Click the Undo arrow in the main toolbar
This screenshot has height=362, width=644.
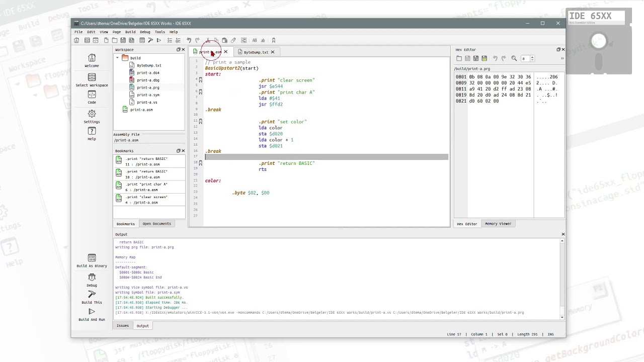[189, 40]
